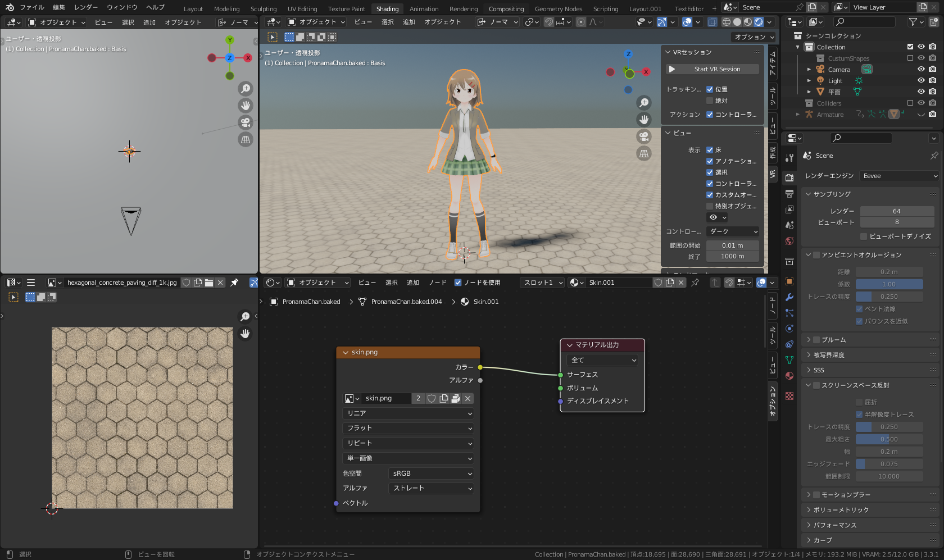Enable the 絶対 checkbox in the VR session panel
944x560 pixels.
pyautogui.click(x=710, y=100)
